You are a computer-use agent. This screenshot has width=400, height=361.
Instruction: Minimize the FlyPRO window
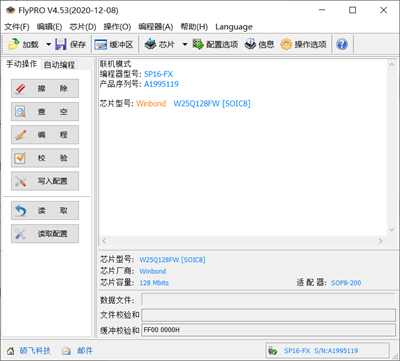322,10
